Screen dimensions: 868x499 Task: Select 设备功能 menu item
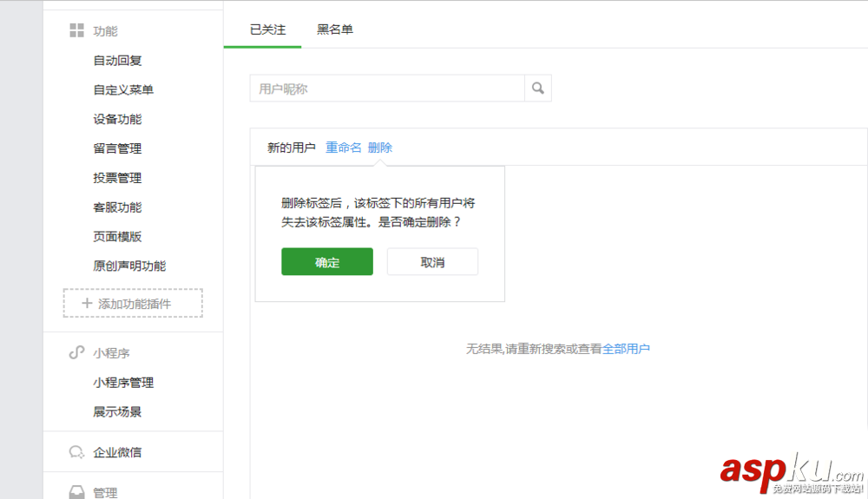[x=117, y=119]
